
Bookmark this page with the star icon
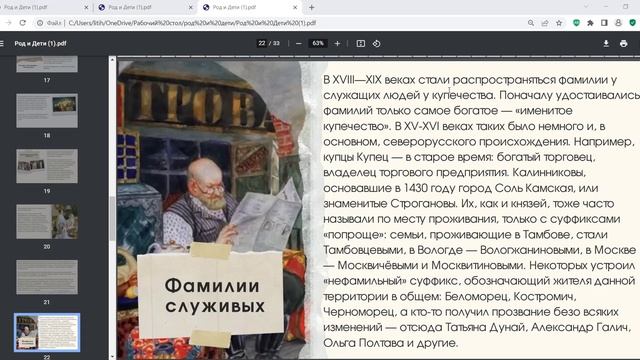(559, 23)
